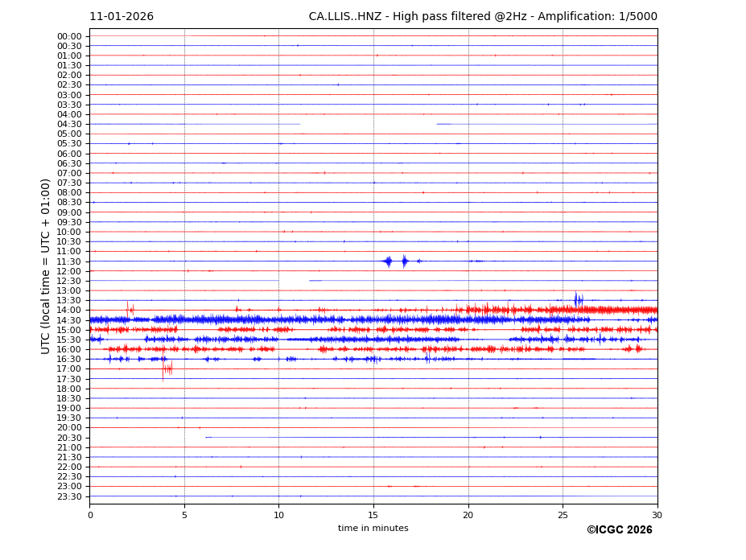Click the 23:30 row label

(x=69, y=496)
